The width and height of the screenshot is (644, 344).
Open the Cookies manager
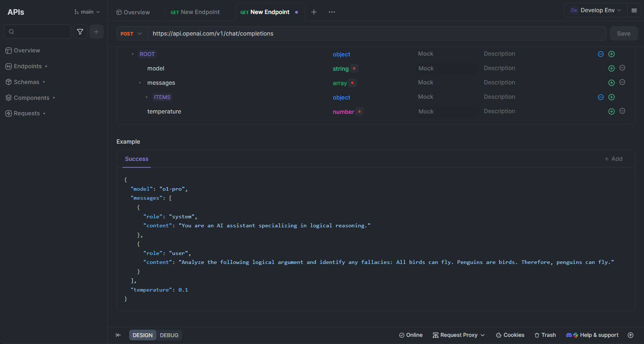510,335
